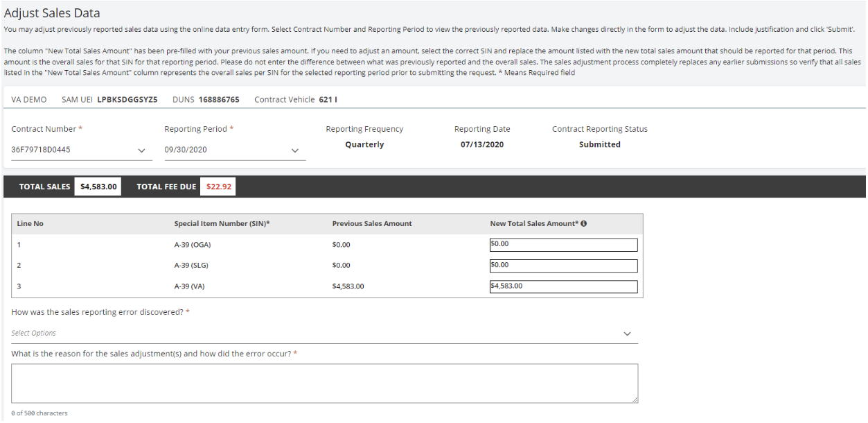868x423 pixels.
Task: Click line number 3 in the table
Action: pyautogui.click(x=19, y=286)
